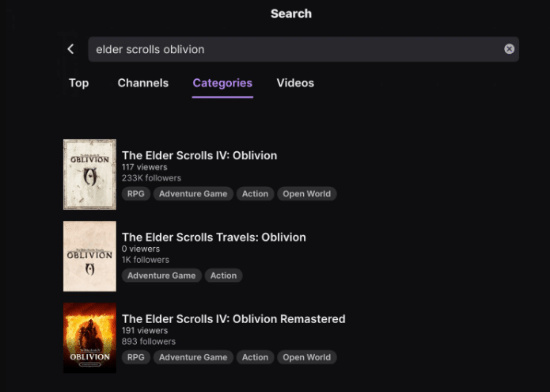Screen dimensions: 550x392
Task: Open Elder Scrolls Travels: Oblivion cover art
Action: 89,256
